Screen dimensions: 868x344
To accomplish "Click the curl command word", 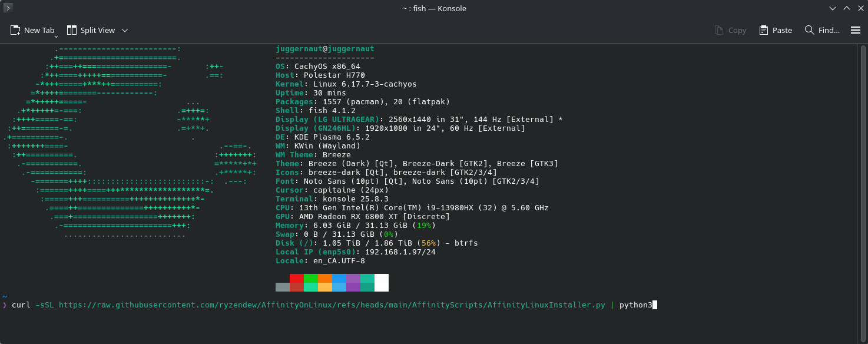I will point(21,305).
